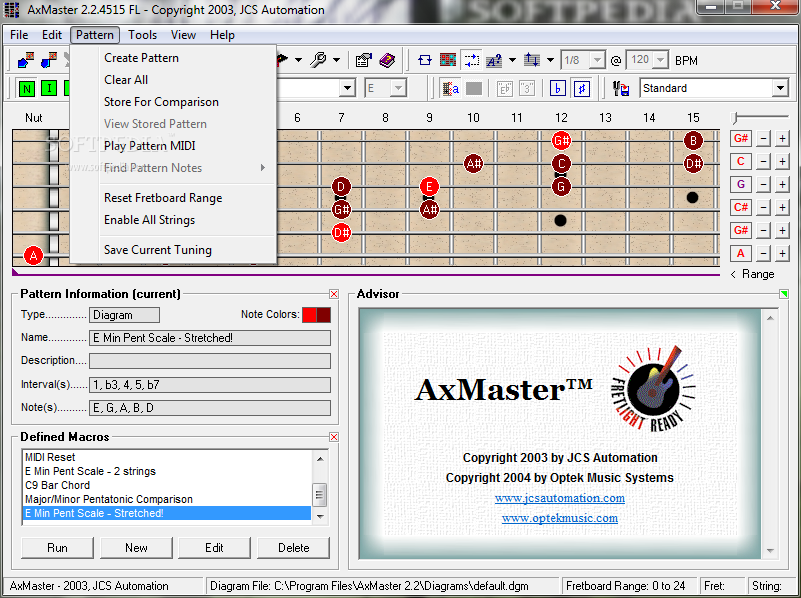Open the www.jcsautomation.com link
Screen dimensions: 801x598
[x=559, y=498]
